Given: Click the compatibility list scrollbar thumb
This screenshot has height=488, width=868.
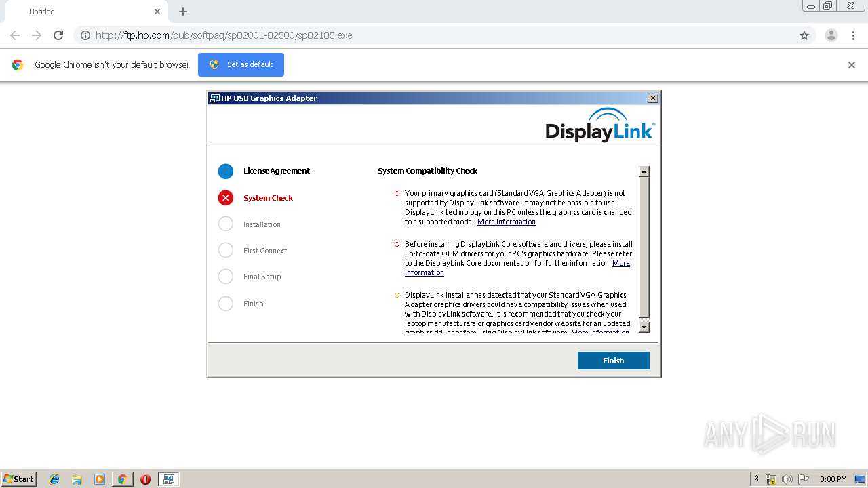Looking at the screenshot, I should tap(644, 248).
